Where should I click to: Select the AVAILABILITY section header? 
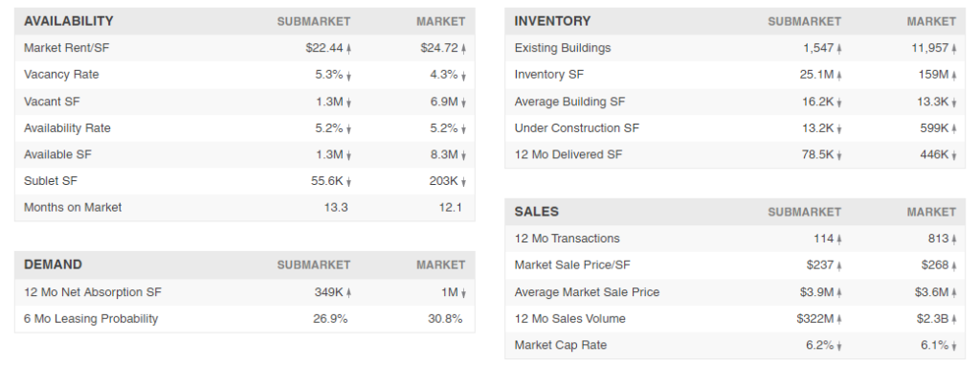[69, 21]
